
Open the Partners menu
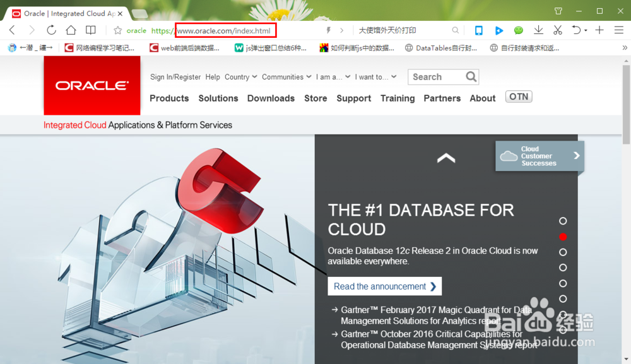pyautogui.click(x=442, y=98)
